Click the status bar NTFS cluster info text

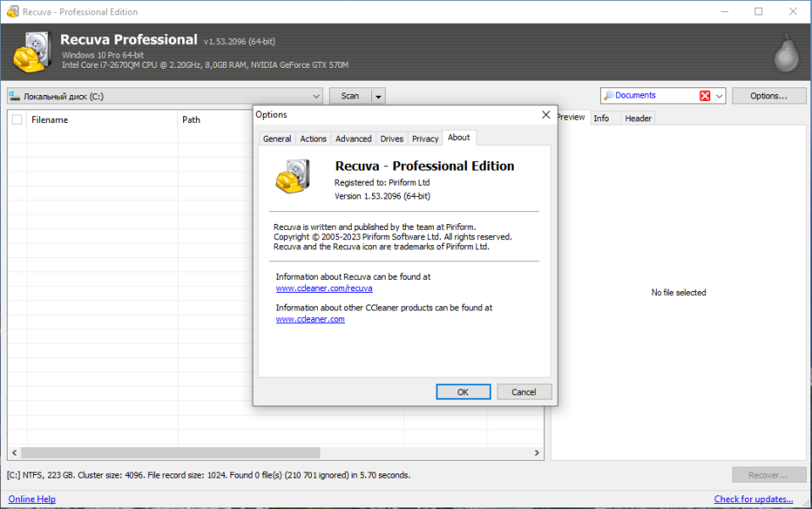click(209, 475)
